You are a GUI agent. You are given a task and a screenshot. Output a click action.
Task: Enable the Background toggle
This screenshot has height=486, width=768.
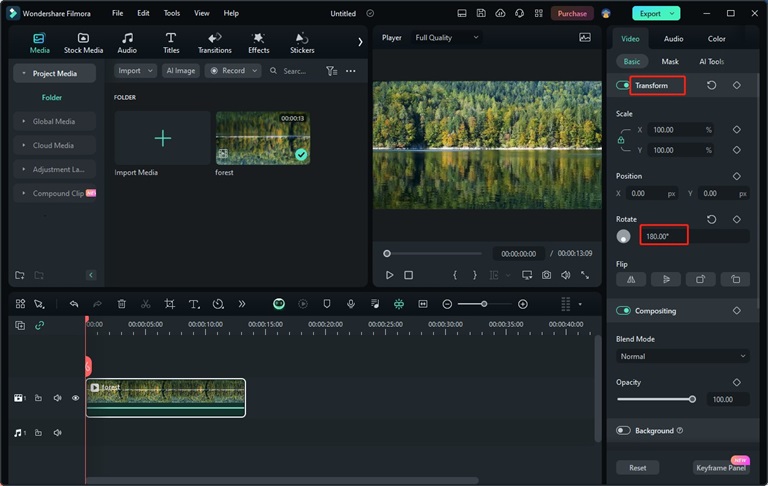[x=623, y=431]
